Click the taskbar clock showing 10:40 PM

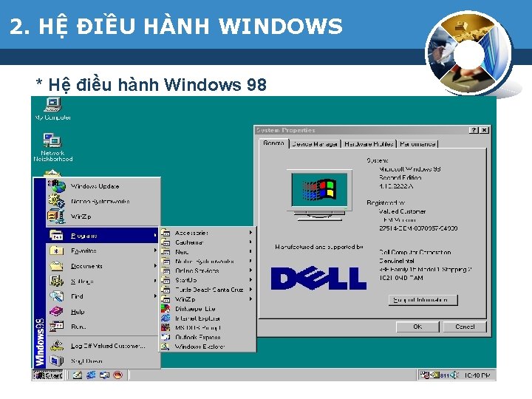tap(477, 375)
